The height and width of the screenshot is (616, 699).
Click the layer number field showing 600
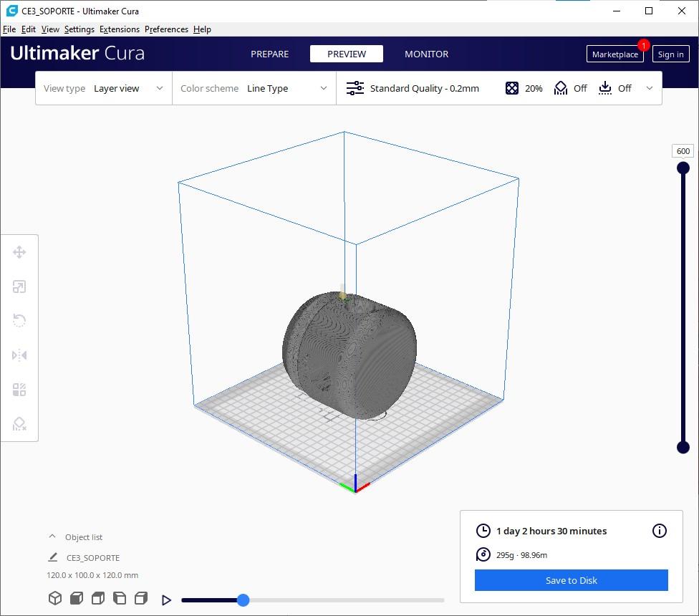point(683,151)
